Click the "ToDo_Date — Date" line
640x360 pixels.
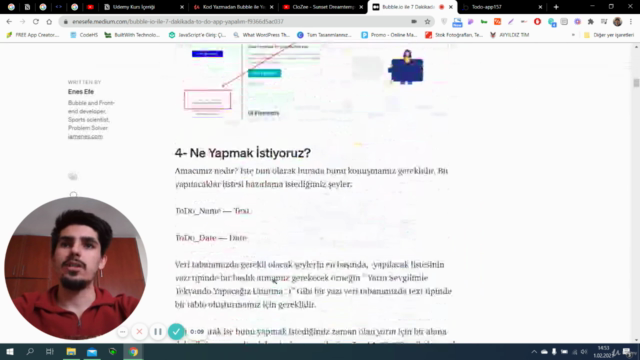click(211, 238)
